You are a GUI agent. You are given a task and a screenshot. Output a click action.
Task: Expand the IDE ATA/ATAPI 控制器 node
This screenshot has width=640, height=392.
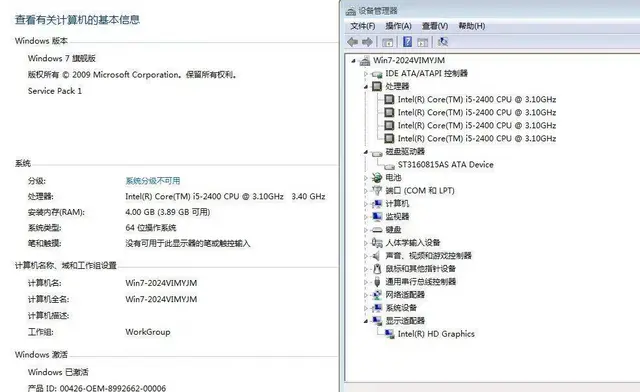click(366, 74)
